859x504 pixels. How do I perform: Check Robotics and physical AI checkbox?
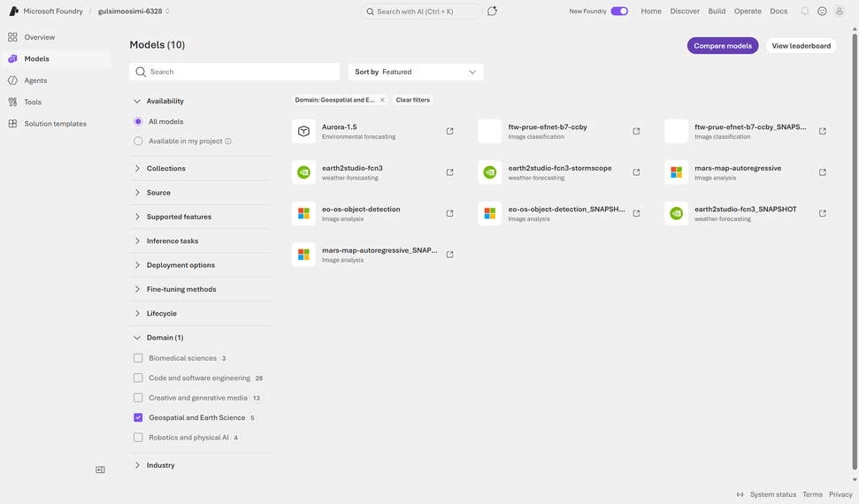point(138,437)
